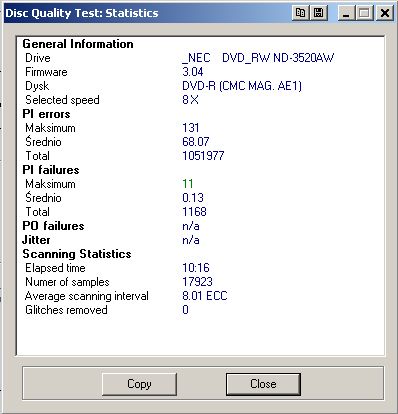Click the disc type 'DVD-R (CMC MAG. AE1)'
The image size is (398, 414).
click(242, 86)
